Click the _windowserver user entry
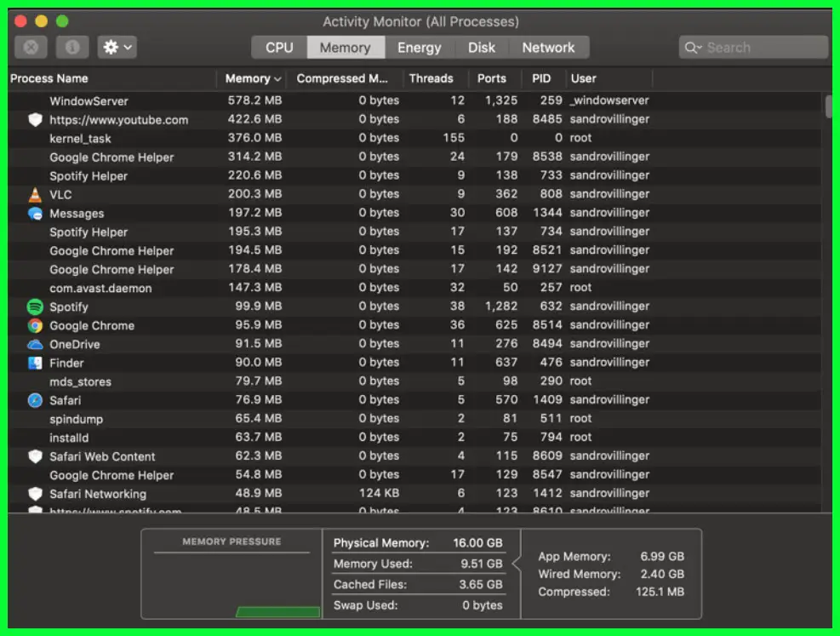840x636 pixels. [x=609, y=100]
